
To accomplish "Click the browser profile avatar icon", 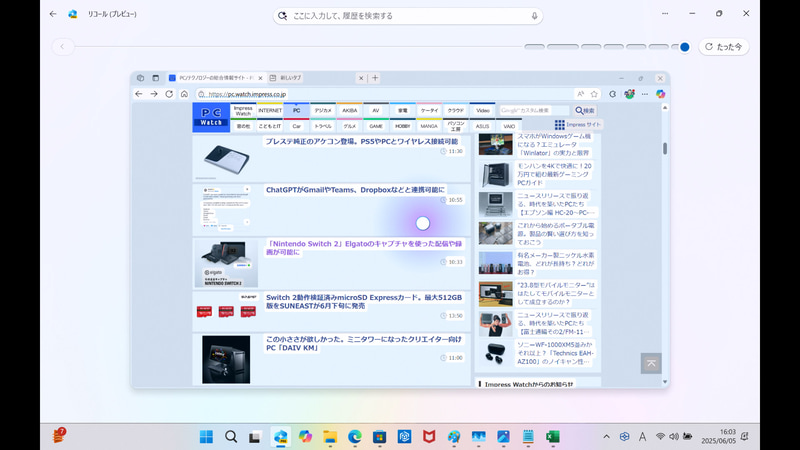I will coord(630,94).
